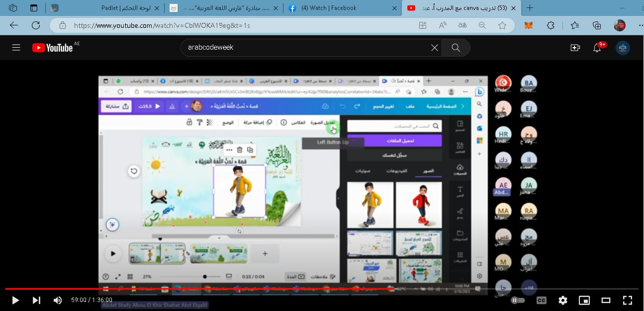This screenshot has width=644, height=311.
Task: Open the Favorites list
Action: (x=575, y=25)
